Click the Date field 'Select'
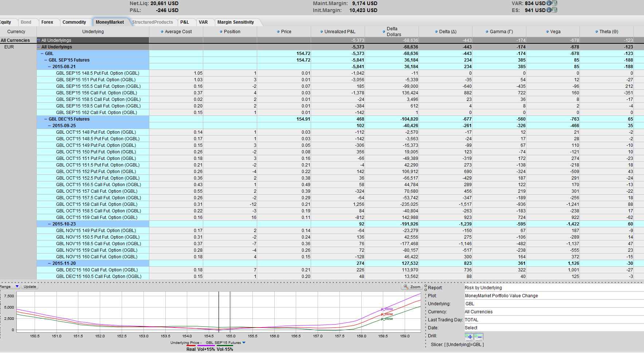Screen dimensions: 644x353 [x=554, y=328]
